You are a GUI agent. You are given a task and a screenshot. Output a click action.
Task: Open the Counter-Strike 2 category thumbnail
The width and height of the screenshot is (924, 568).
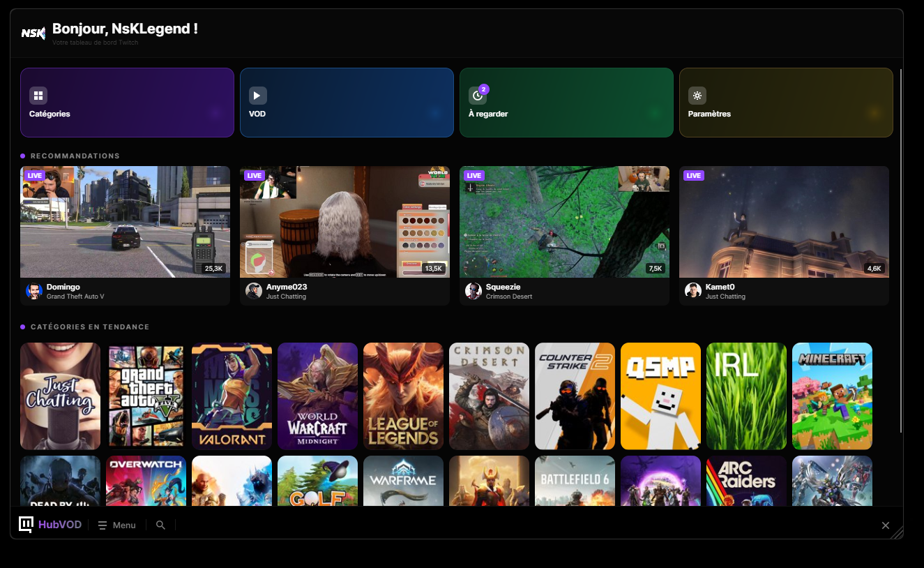(575, 396)
